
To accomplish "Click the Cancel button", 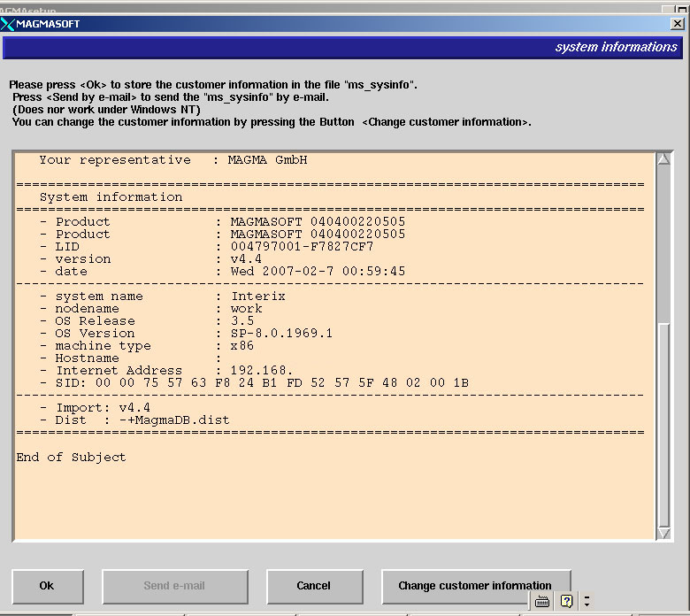I will pyautogui.click(x=314, y=587).
